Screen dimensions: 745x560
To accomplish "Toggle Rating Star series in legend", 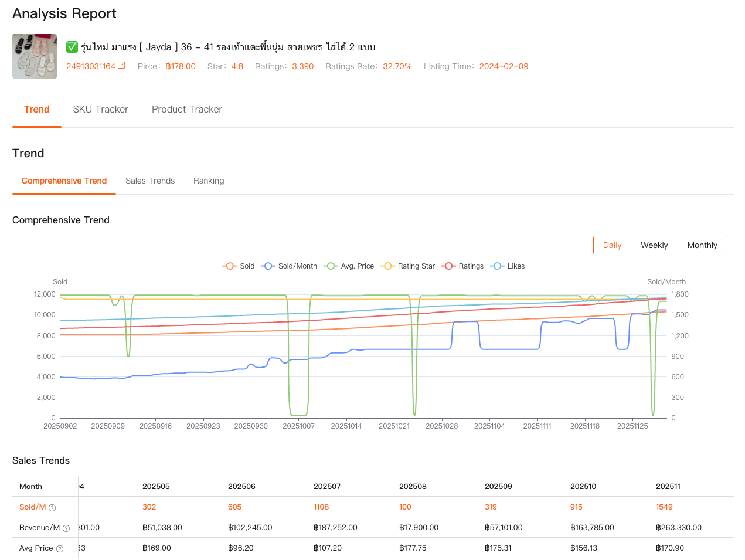I will click(x=408, y=266).
